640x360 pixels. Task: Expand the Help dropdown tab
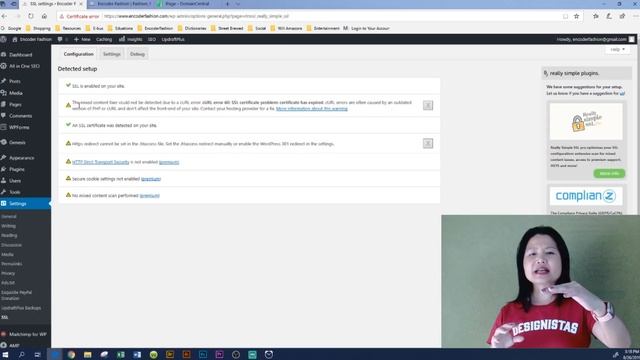click(x=617, y=49)
